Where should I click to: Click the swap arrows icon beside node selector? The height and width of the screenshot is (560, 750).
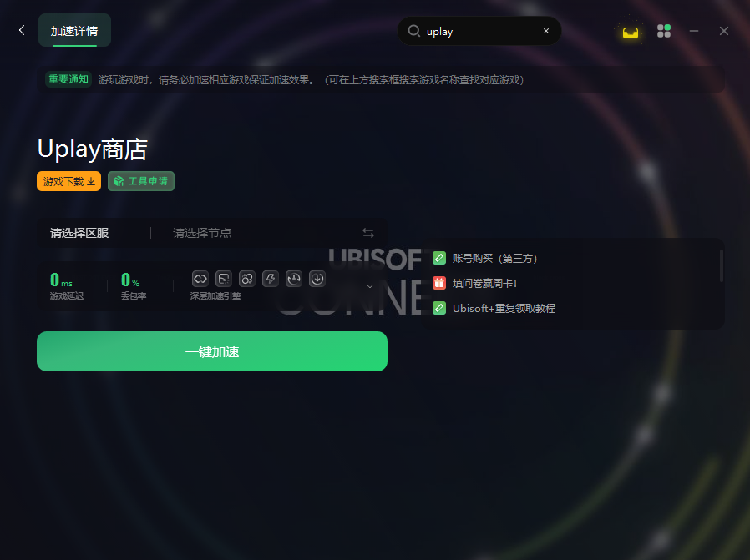[367, 233]
